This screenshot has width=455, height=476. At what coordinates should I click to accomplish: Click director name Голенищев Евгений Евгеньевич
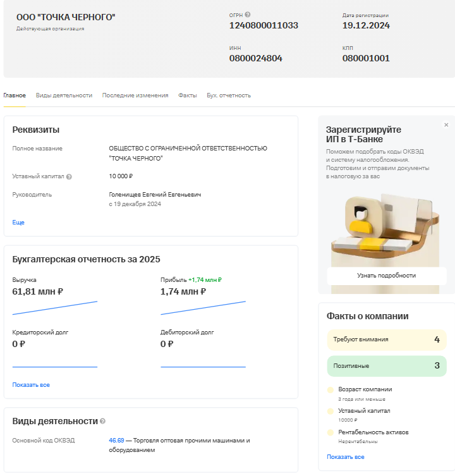pos(155,195)
